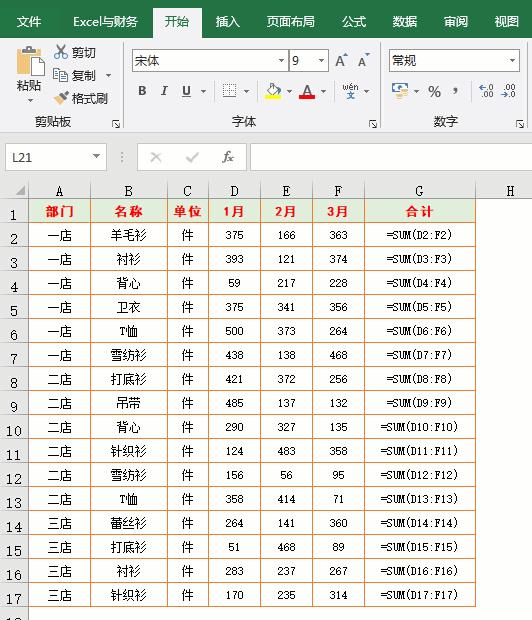The image size is (532, 620).
Task: Select column D header
Action: pos(235,191)
